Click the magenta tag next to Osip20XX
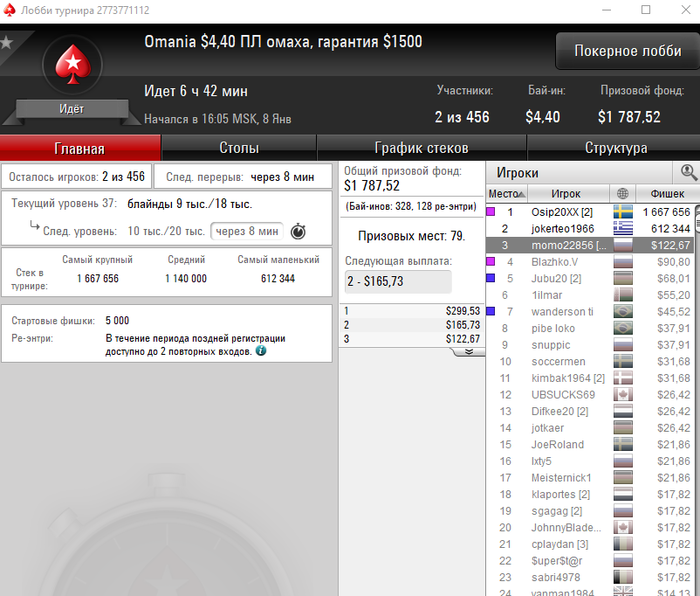The width and height of the screenshot is (700, 596). point(491,212)
